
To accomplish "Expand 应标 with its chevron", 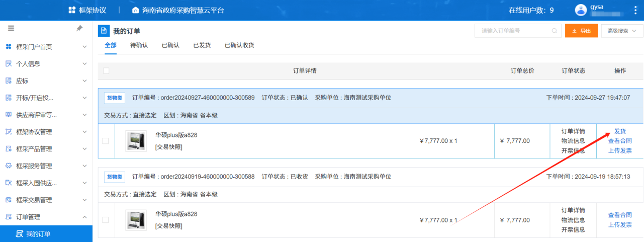I will click(84, 80).
